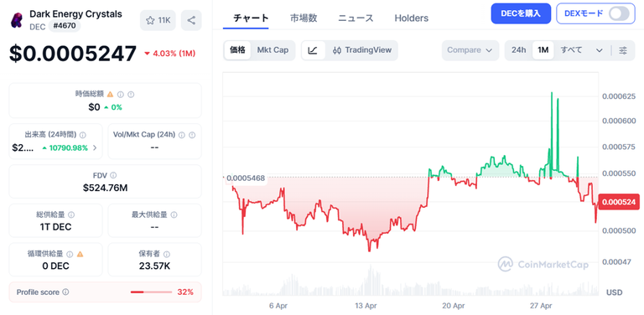
Task: Click the $0.0005247 price heading
Action: pyautogui.click(x=73, y=54)
